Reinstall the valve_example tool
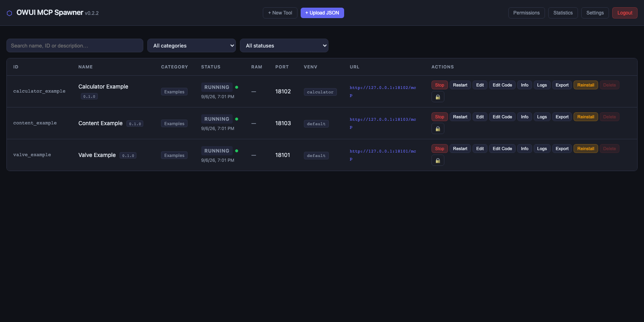 click(586, 149)
